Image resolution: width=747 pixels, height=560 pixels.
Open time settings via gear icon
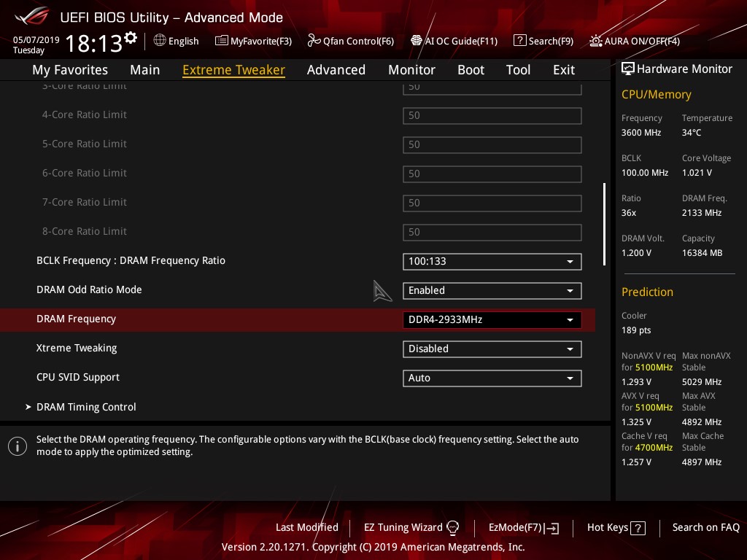click(131, 38)
